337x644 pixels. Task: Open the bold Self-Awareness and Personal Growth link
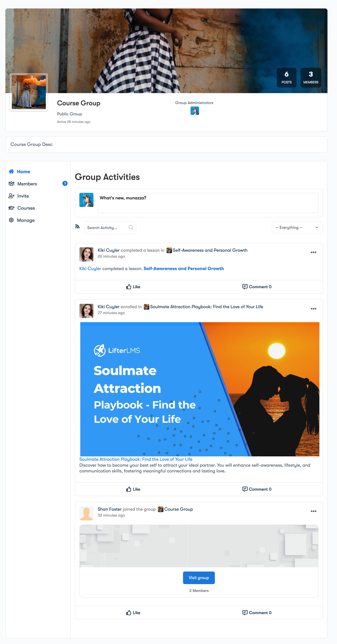tap(184, 268)
